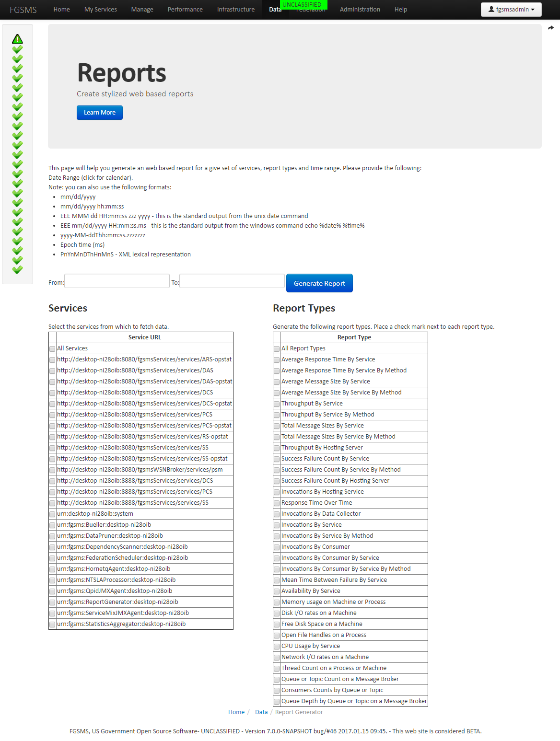Check Thread Count on a Process or Machine
The height and width of the screenshot is (741, 560).
tap(277, 669)
